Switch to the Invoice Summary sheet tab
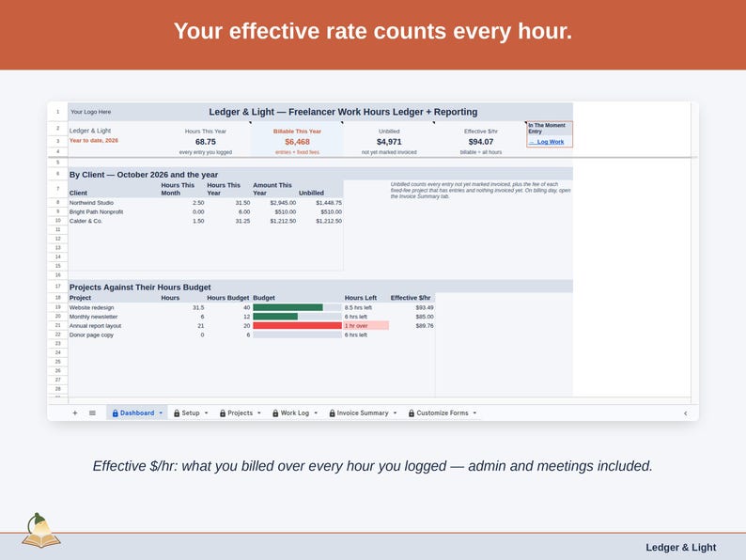Screen dimensions: 746x560 pos(363,413)
